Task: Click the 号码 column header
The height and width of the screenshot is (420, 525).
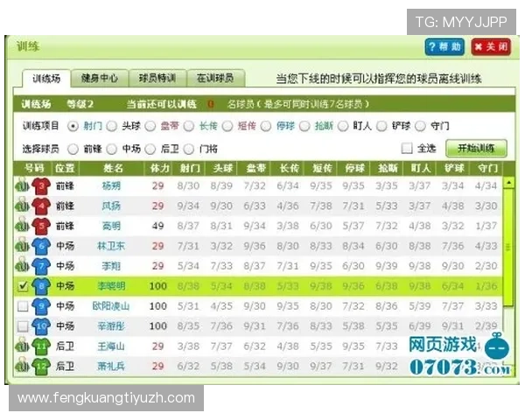Action: click(x=33, y=168)
